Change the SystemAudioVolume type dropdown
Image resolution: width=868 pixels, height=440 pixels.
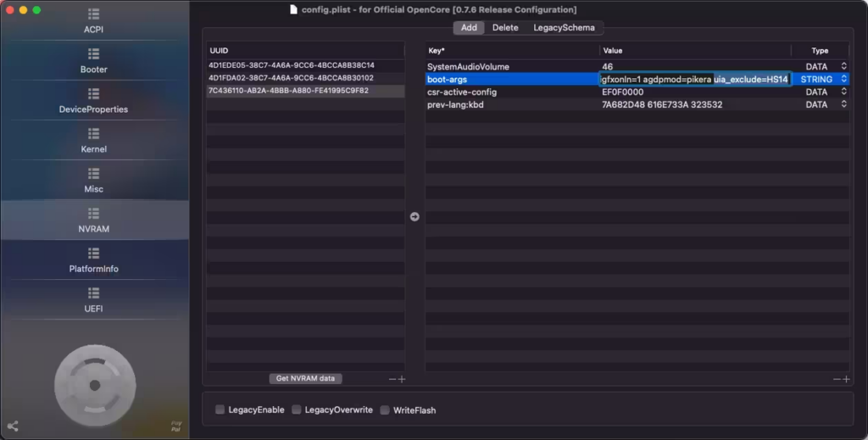click(x=843, y=66)
